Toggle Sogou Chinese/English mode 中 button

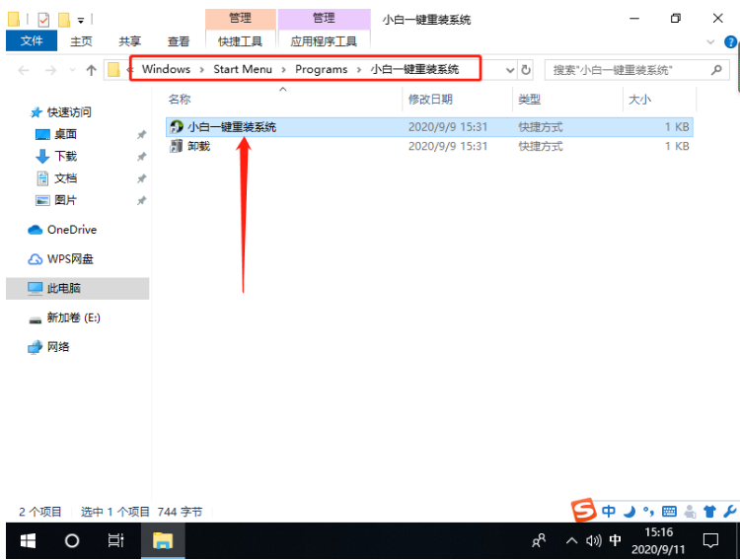point(609,512)
